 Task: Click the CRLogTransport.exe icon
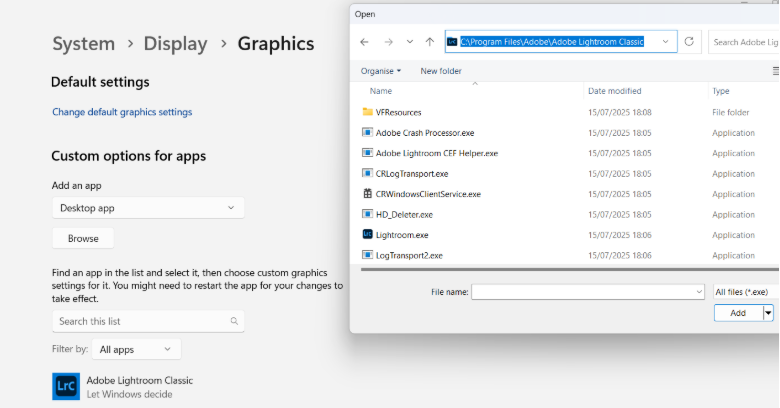pos(368,173)
